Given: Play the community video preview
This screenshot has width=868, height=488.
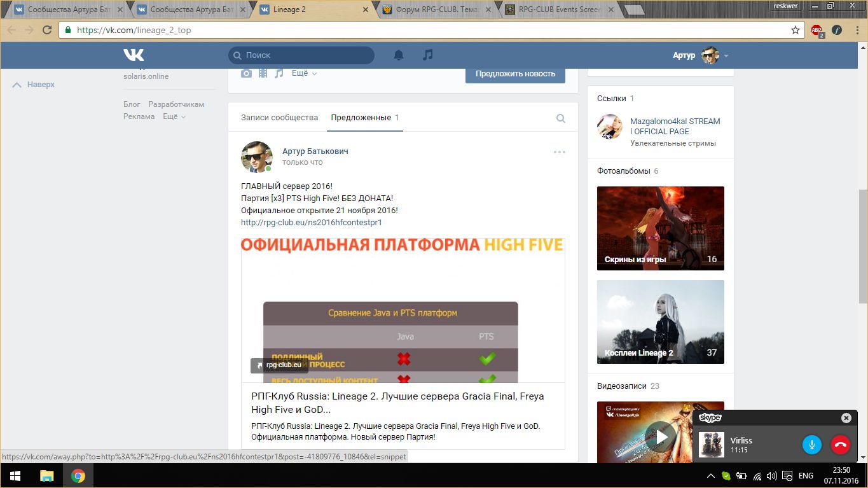Looking at the screenshot, I should 661,437.
